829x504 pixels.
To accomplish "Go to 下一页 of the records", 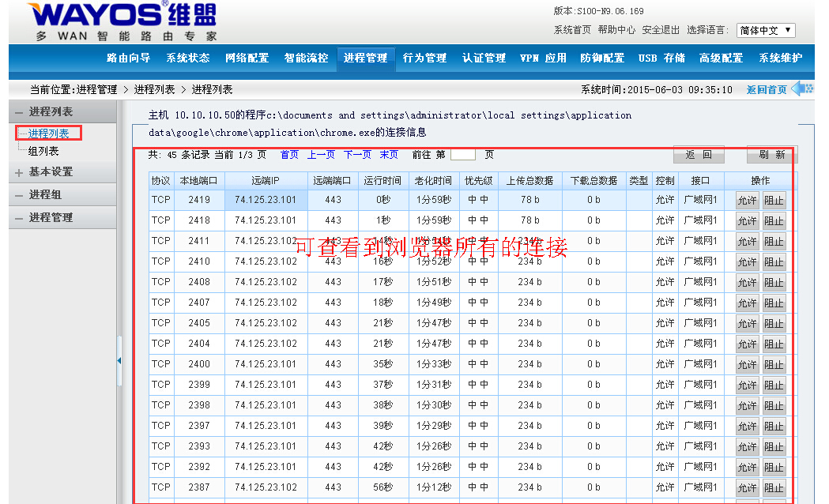I will click(357, 155).
